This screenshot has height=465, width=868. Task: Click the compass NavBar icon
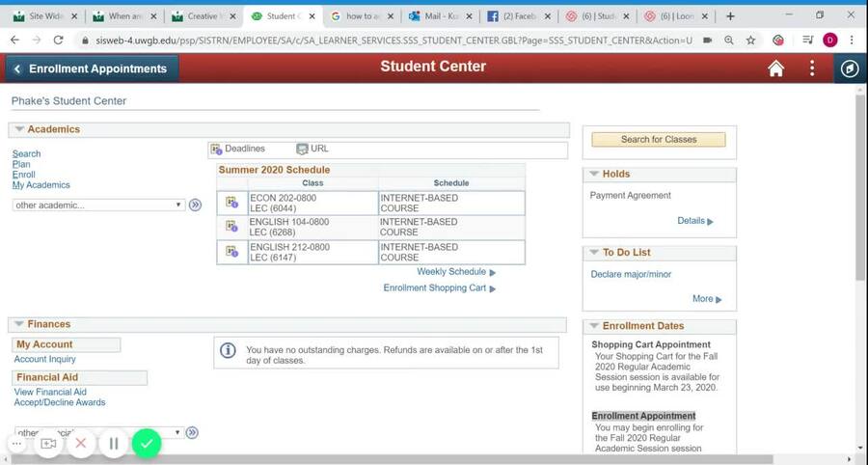point(849,68)
